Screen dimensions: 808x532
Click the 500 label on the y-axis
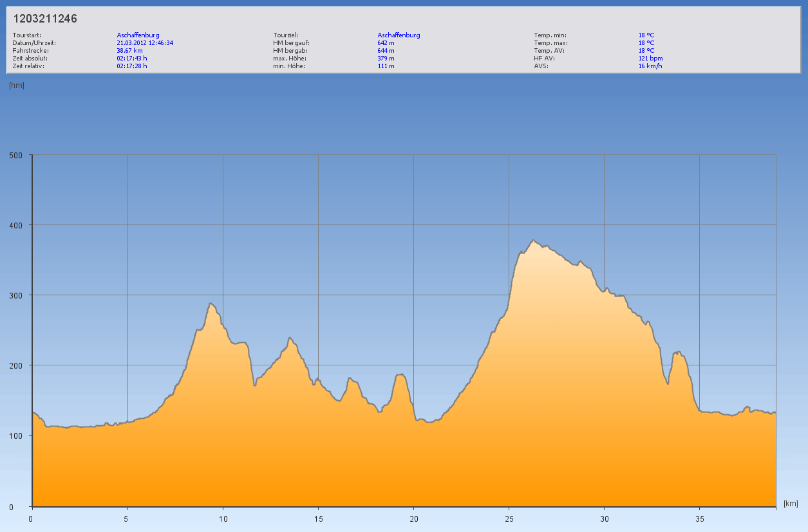click(x=16, y=155)
